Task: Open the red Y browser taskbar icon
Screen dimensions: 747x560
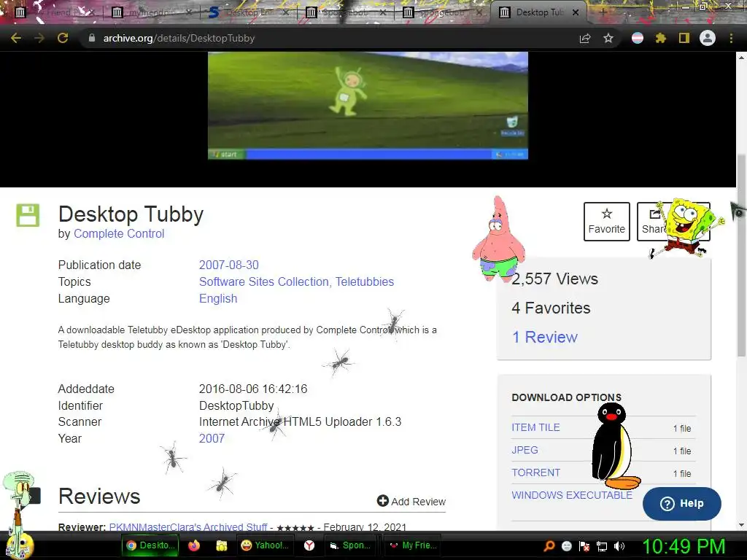Action: click(309, 545)
